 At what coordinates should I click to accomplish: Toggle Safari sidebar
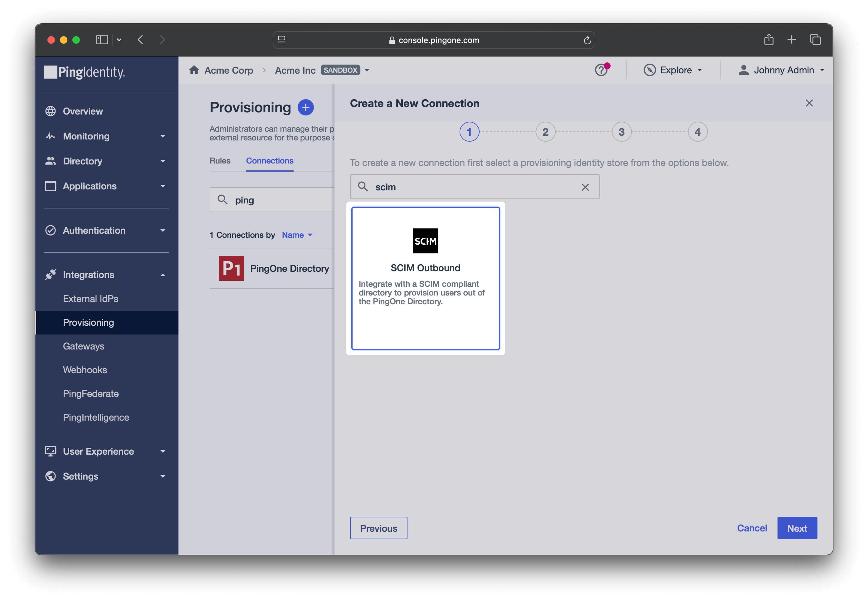[102, 40]
